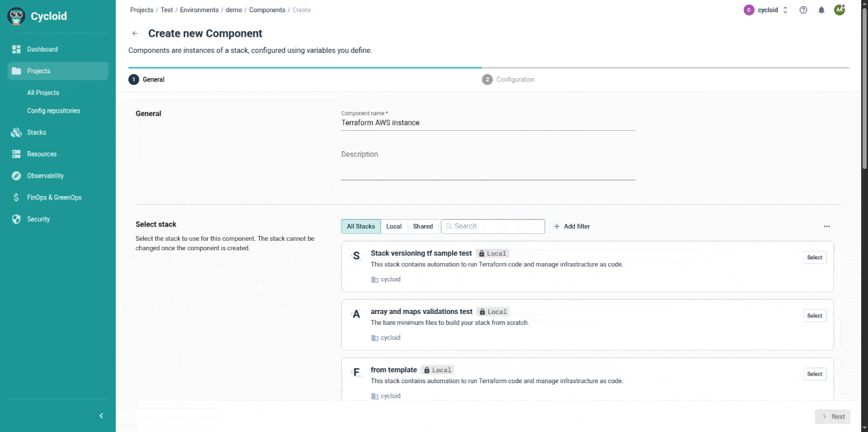Open the three-dots more options menu
The width and height of the screenshot is (868, 432).
tap(827, 227)
